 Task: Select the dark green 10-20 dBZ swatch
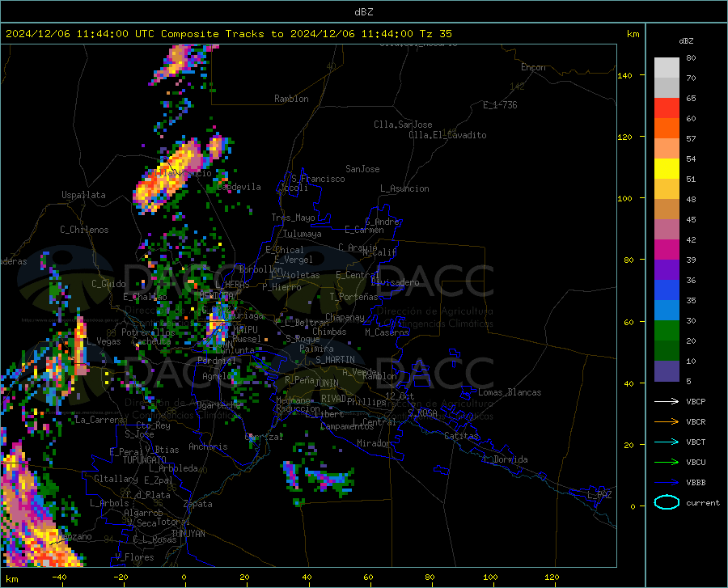tap(667, 351)
